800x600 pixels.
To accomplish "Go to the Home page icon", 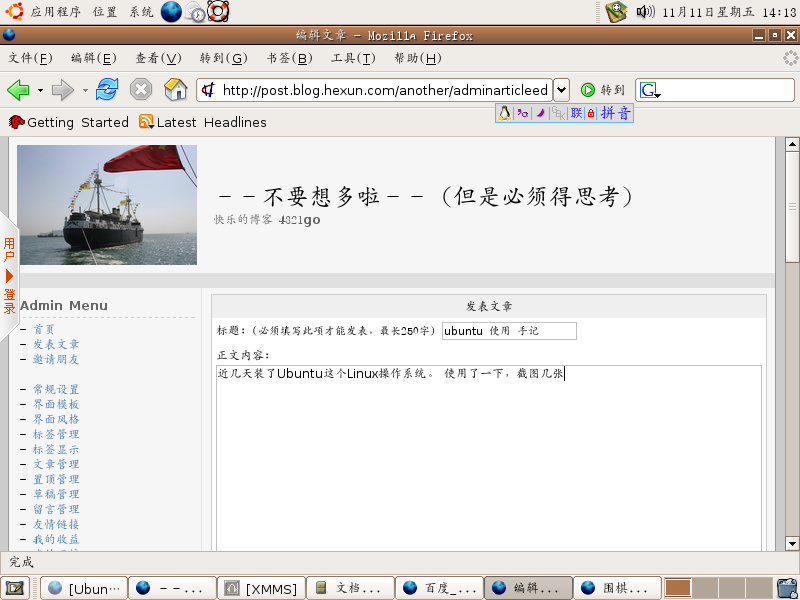I will (x=176, y=89).
